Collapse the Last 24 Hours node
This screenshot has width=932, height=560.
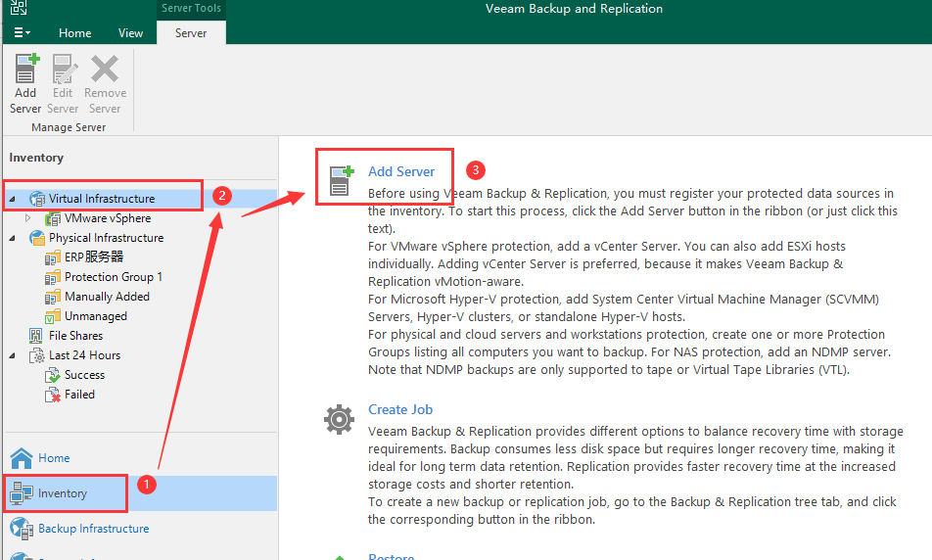tap(12, 355)
